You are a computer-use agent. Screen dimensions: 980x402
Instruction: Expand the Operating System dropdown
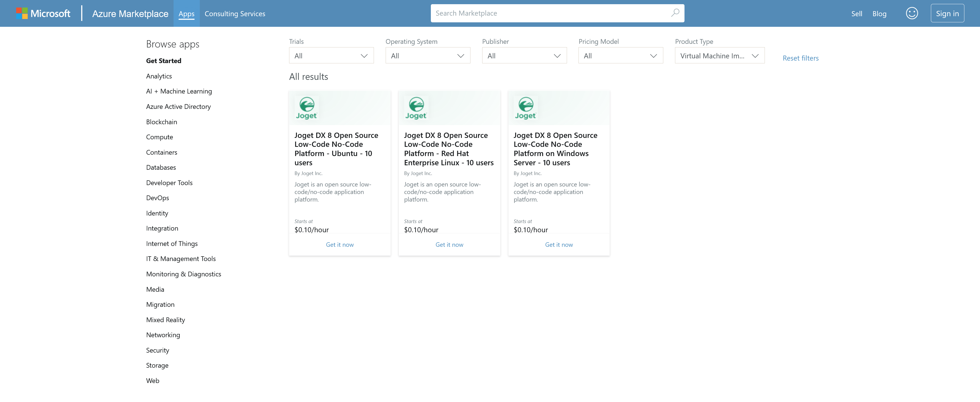tap(427, 56)
